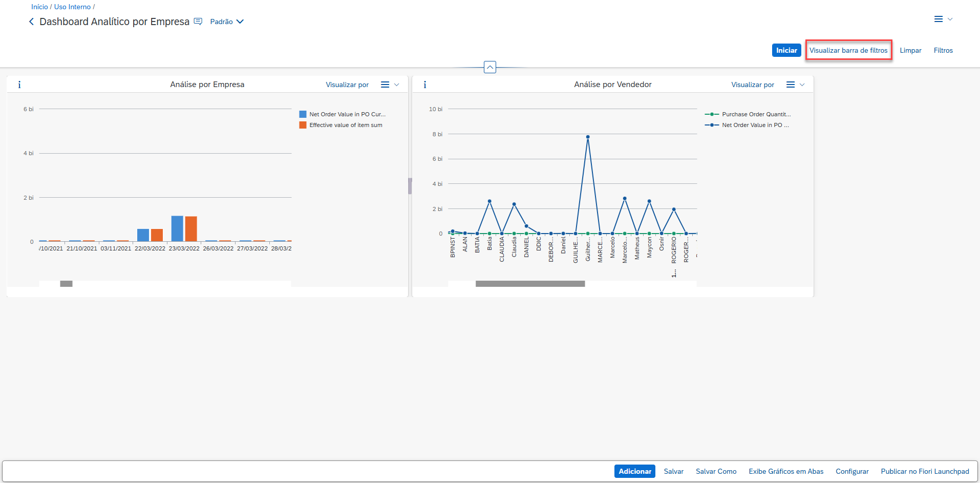Viewport: 980px width, 483px height.
Task: Toggle Effective value of item sum legend
Action: pyautogui.click(x=345, y=125)
